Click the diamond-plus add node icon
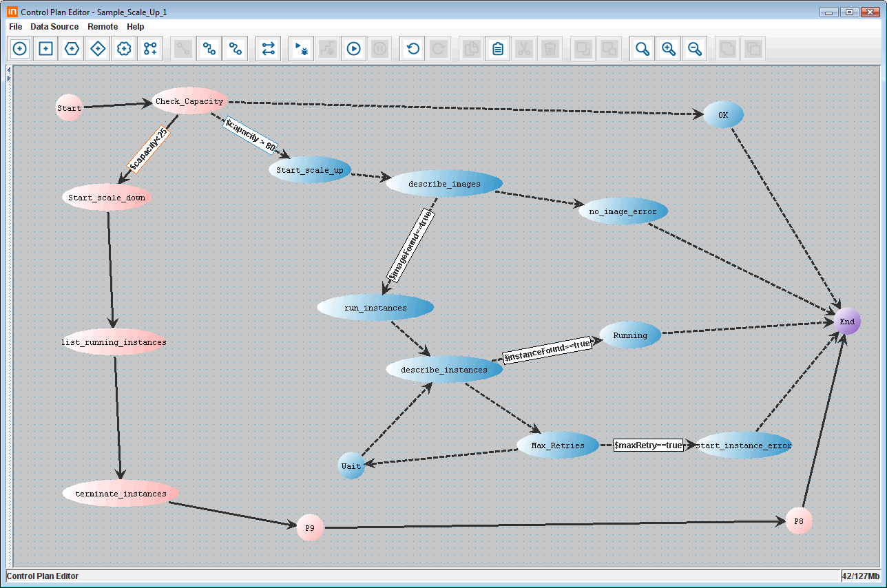Viewport: 887px width, 588px height. (98, 49)
